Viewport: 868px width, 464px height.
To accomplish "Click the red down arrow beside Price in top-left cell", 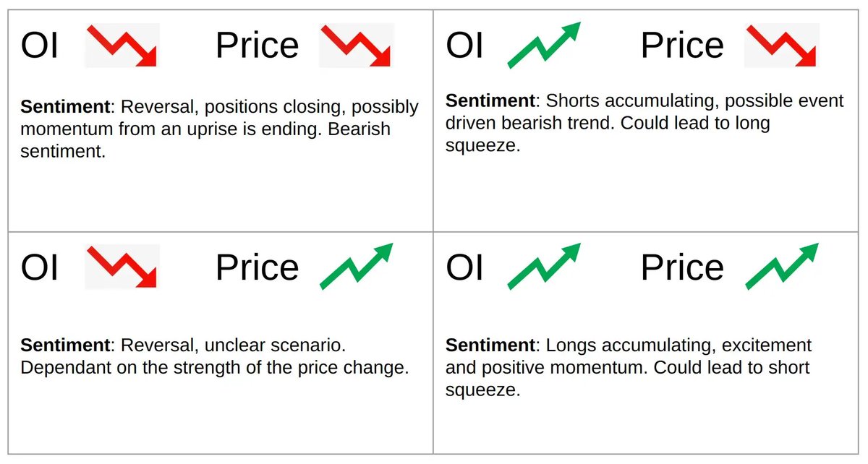I will pos(356,46).
